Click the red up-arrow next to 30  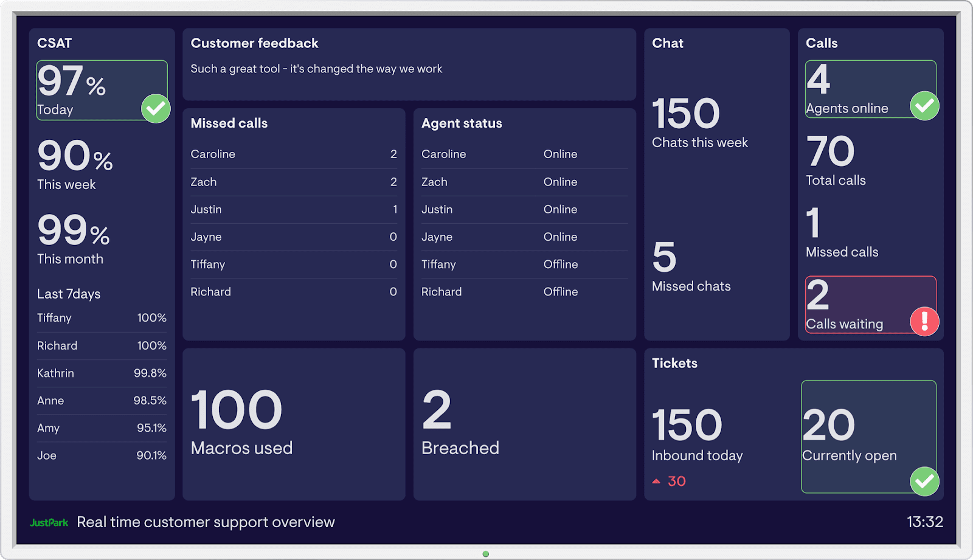[x=656, y=481]
